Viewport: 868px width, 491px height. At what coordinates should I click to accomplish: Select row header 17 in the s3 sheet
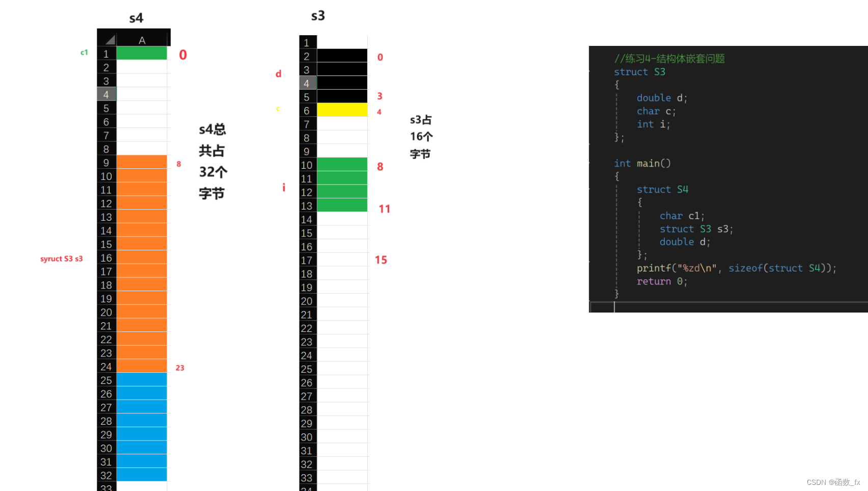tap(308, 260)
